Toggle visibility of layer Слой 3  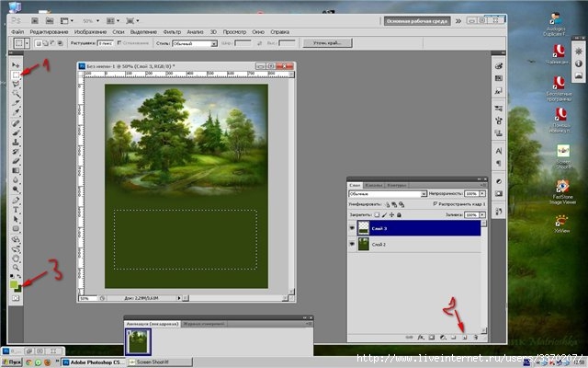352,228
